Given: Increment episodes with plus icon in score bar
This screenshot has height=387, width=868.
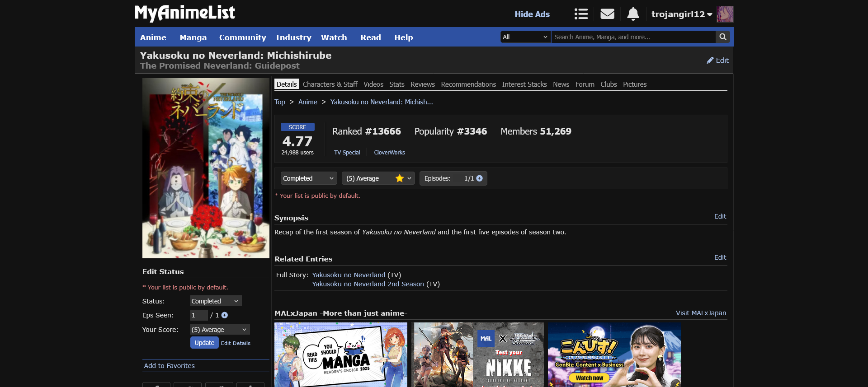Looking at the screenshot, I should 479,178.
